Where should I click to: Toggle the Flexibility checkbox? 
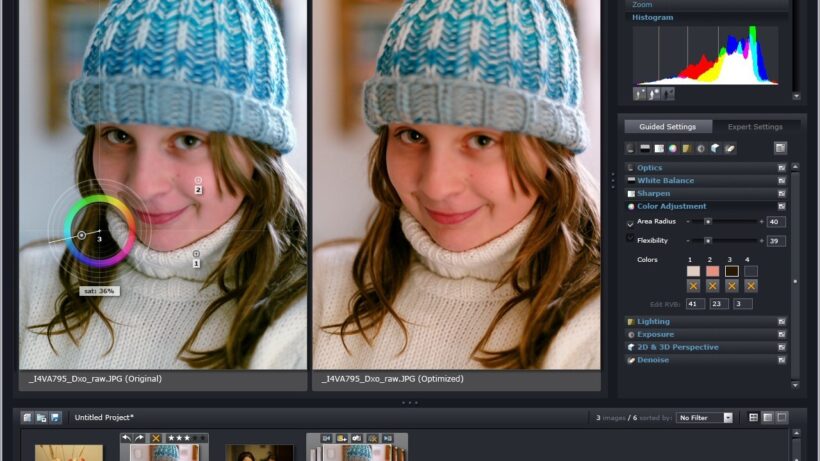tap(630, 239)
